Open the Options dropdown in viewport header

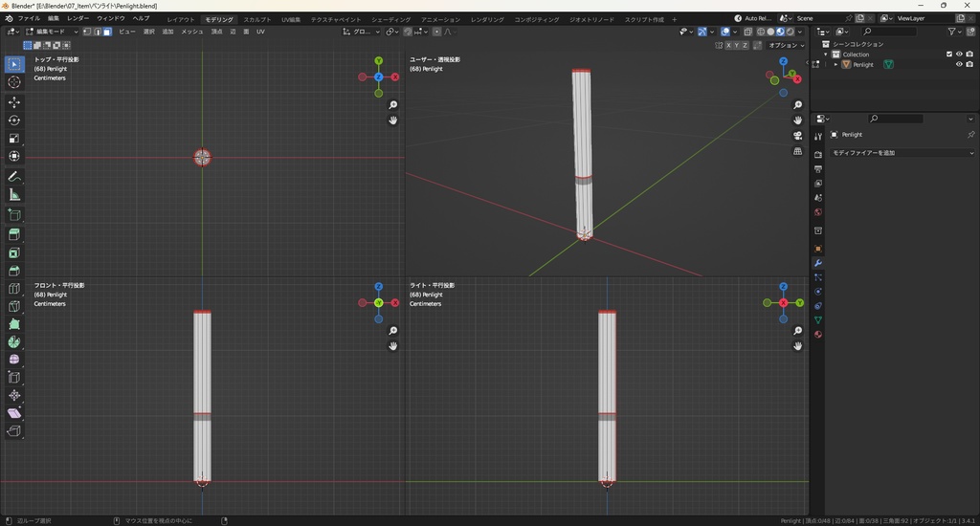pyautogui.click(x=787, y=46)
